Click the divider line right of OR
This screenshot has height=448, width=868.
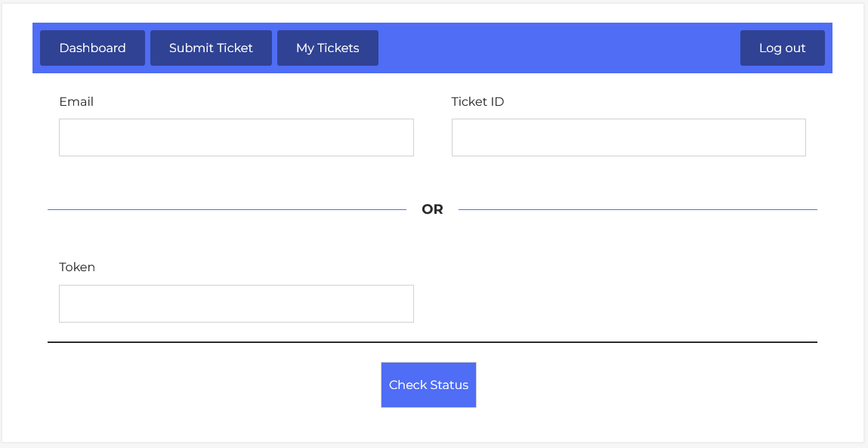click(x=638, y=209)
